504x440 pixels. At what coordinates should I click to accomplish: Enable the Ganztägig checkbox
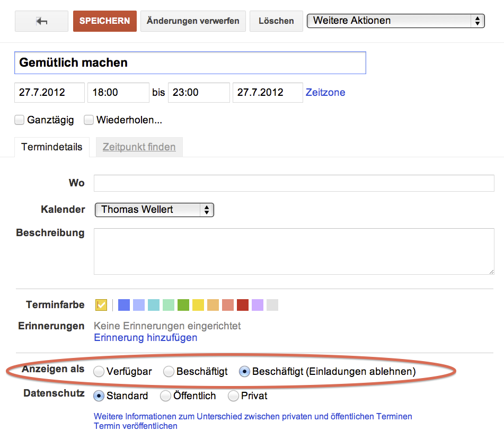tap(19, 120)
